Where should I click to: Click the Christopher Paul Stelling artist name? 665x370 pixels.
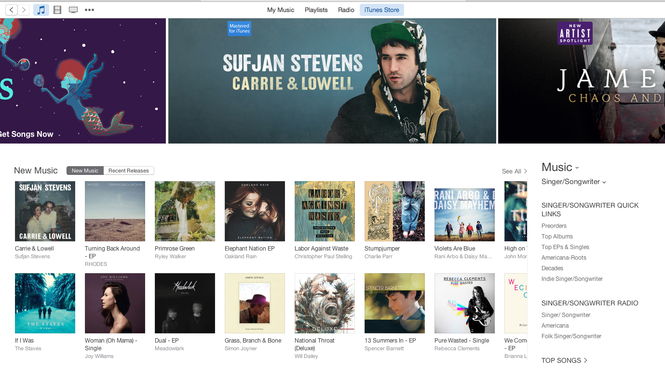coord(323,256)
